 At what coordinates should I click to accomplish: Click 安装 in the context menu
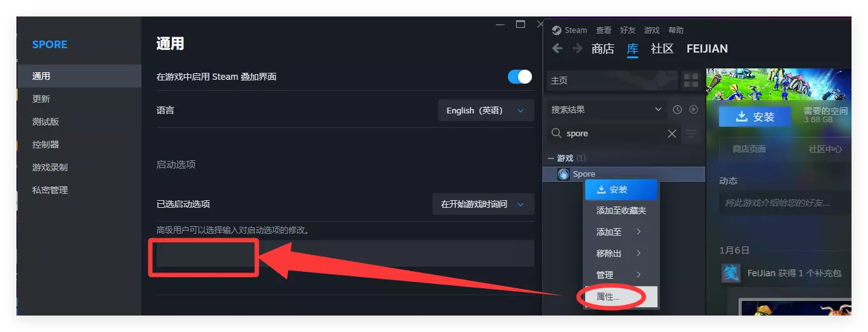(x=622, y=189)
